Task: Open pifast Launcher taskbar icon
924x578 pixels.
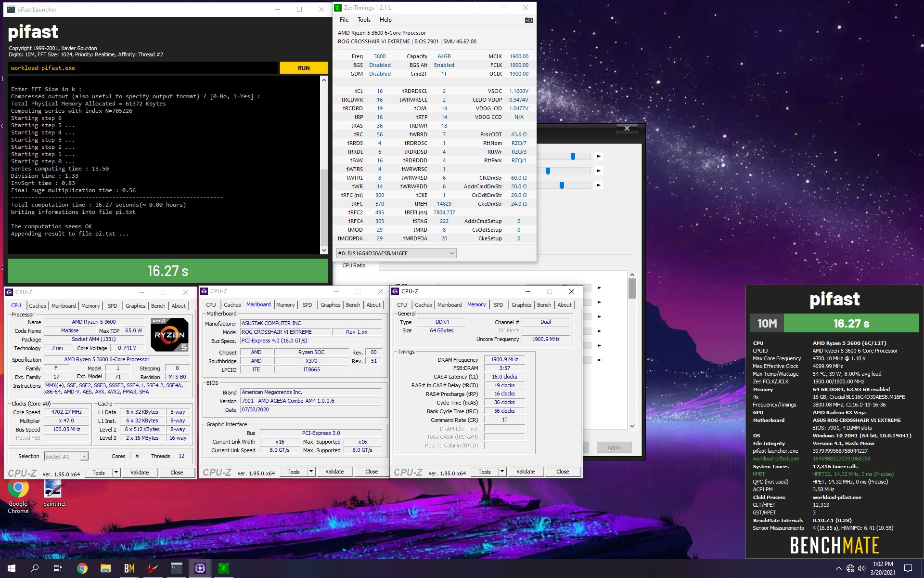Action: pos(176,568)
